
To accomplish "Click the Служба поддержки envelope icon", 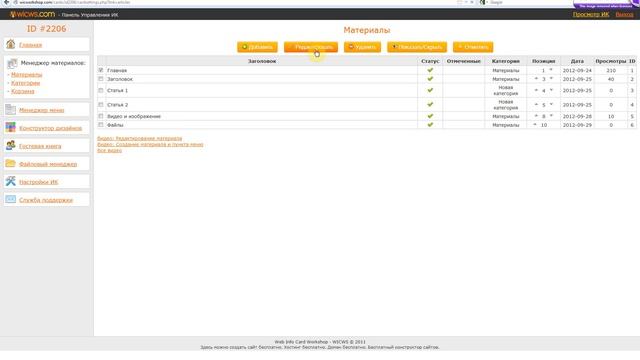I will coord(11,199).
